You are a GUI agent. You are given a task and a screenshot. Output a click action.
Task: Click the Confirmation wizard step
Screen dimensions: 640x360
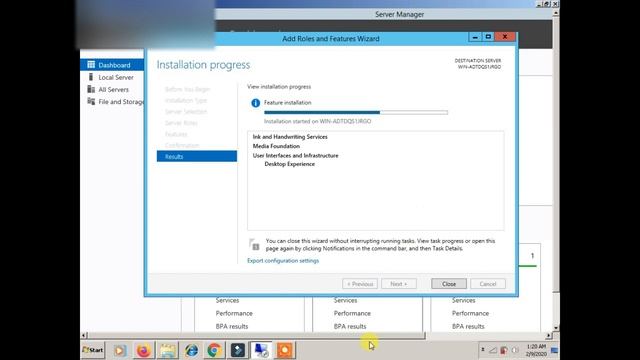(182, 145)
